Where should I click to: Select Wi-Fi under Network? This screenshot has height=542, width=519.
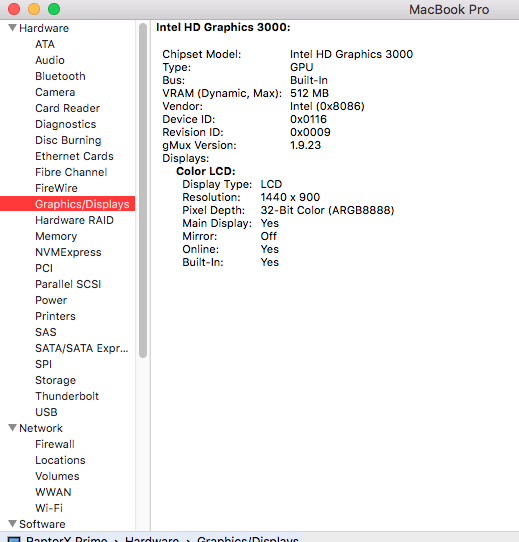pos(49,508)
